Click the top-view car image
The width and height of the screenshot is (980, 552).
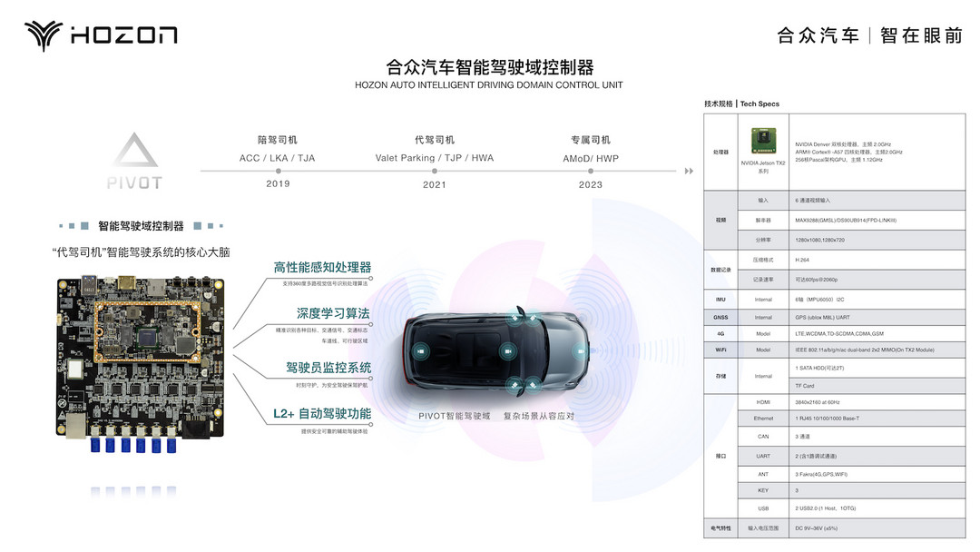[x=495, y=352]
